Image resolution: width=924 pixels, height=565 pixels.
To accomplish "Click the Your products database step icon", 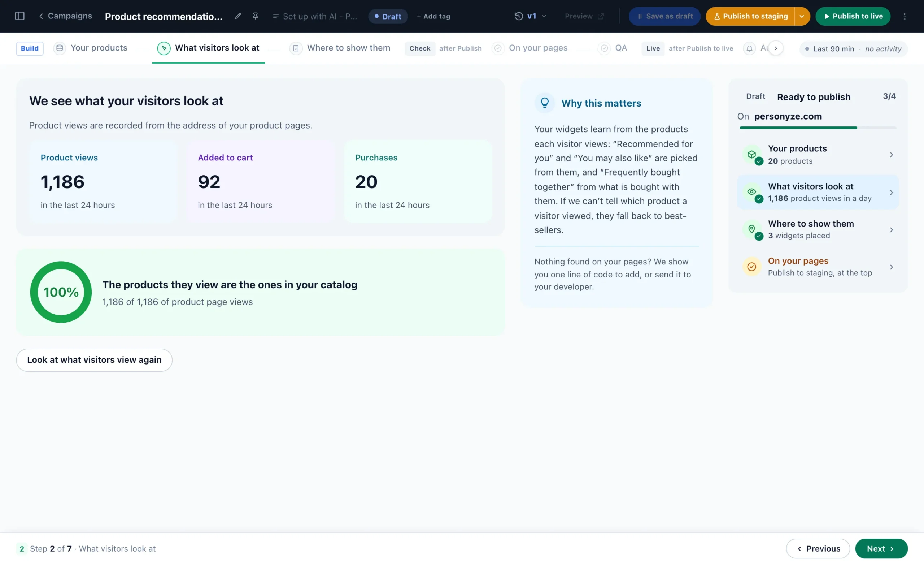I will coord(59,48).
